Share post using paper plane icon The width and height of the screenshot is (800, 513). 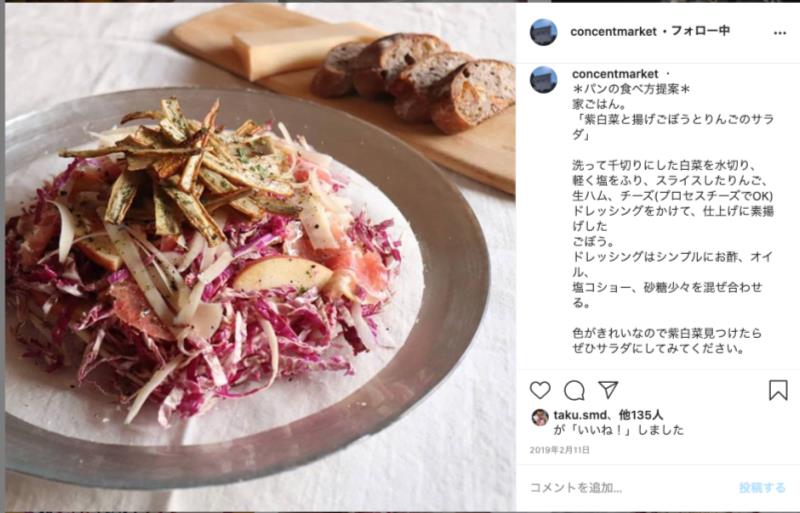608,390
